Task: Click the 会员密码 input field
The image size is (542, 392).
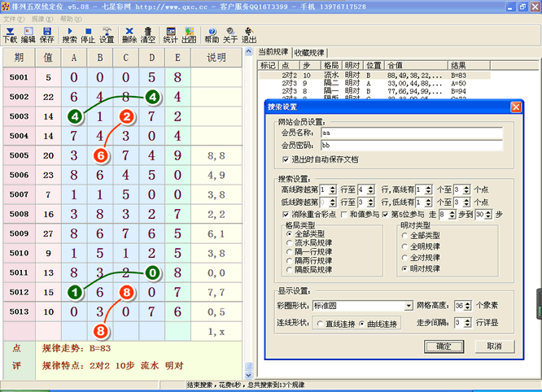Action: pos(411,146)
